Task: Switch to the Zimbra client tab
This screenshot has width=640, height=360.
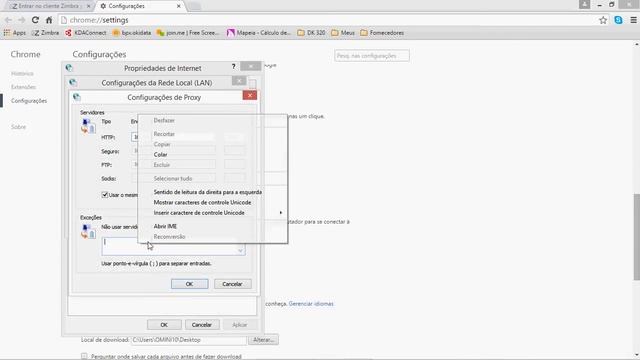Action: pyautogui.click(x=49, y=6)
